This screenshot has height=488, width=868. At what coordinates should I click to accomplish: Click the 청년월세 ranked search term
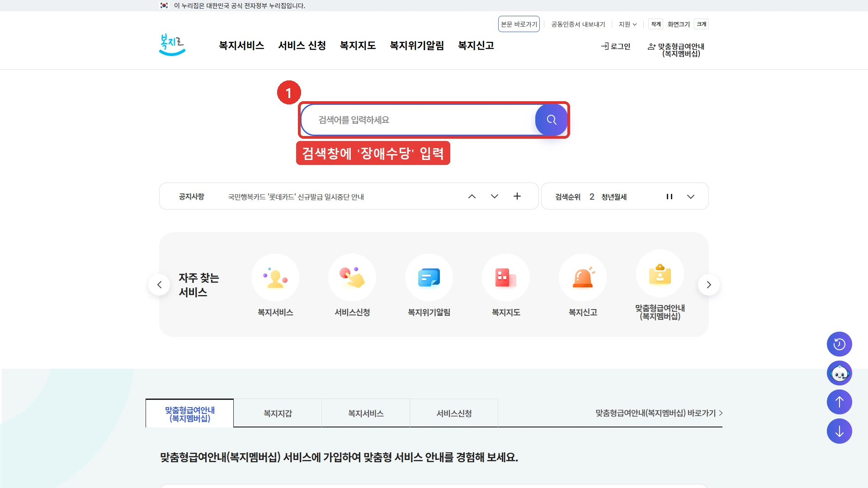tap(614, 197)
